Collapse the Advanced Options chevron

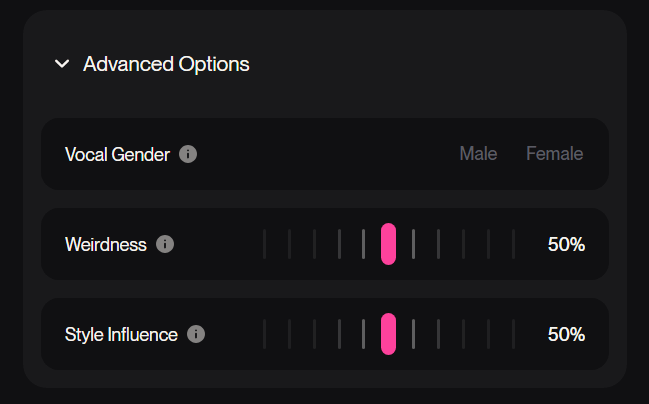[x=62, y=64]
